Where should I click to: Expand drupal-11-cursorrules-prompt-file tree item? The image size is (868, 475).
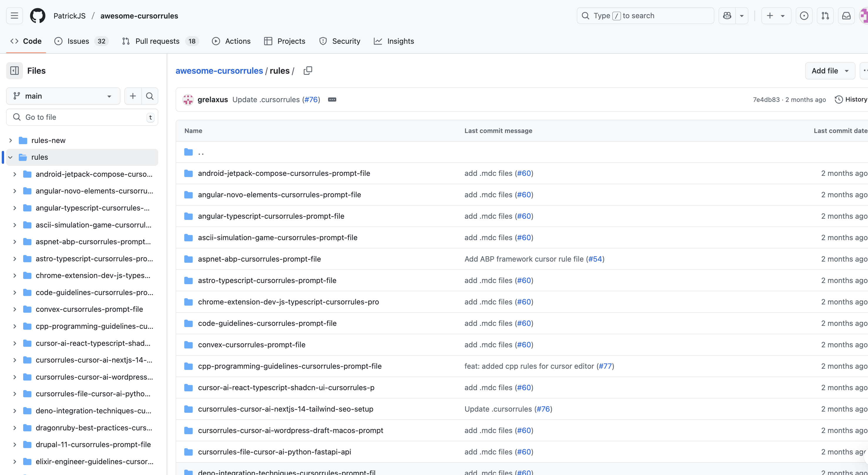click(x=15, y=445)
